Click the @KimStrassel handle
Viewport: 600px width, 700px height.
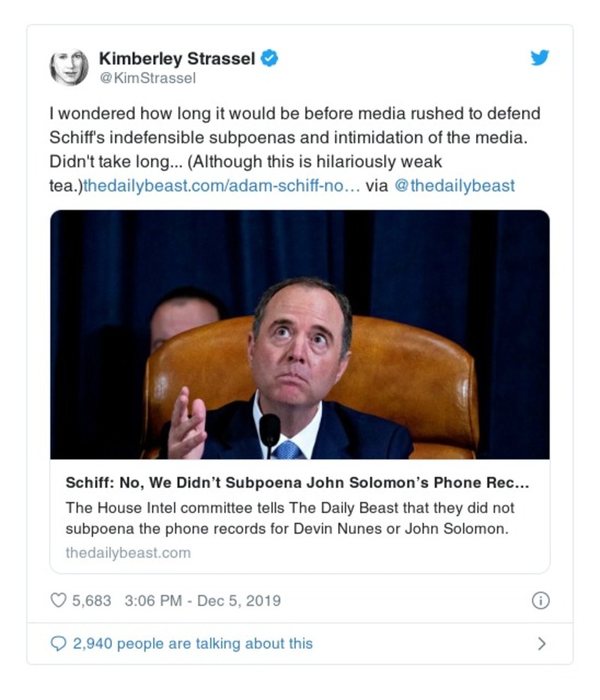147,77
